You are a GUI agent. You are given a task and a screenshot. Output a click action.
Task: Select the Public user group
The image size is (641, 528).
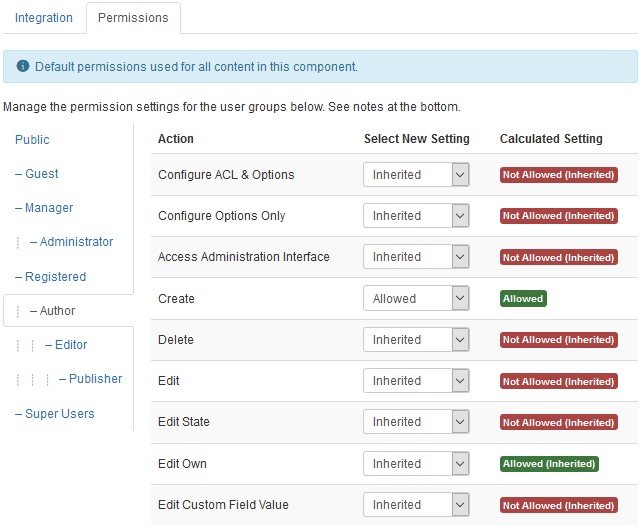(x=32, y=140)
